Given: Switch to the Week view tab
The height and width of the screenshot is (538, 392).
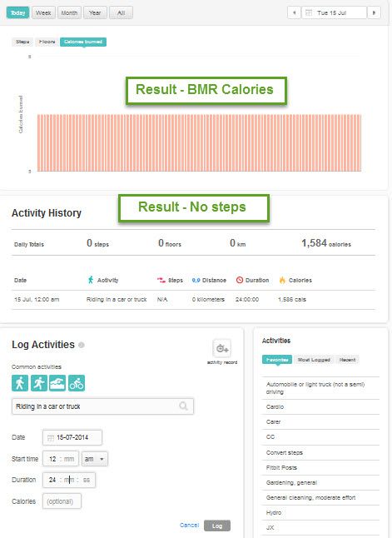Looking at the screenshot, I should pyautogui.click(x=43, y=13).
